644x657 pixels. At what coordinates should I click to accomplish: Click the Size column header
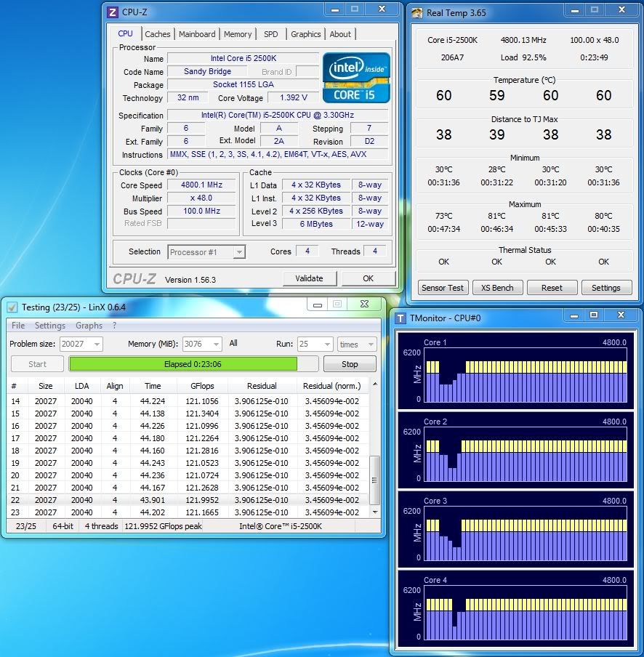(46, 386)
